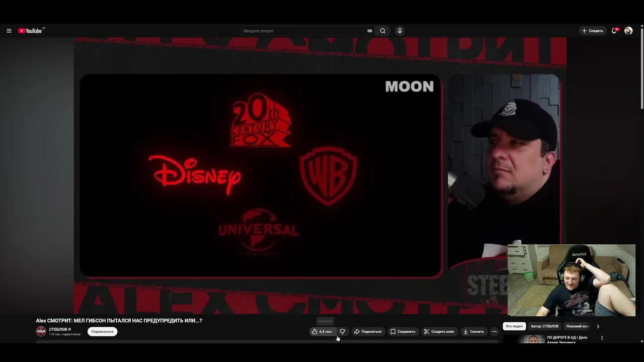
Task: Dislike the video with thumbs-down
Action: (x=343, y=331)
